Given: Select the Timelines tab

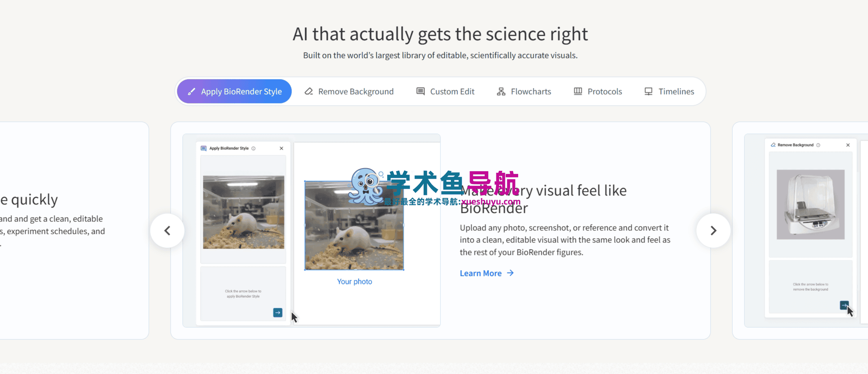Looking at the screenshot, I should 669,91.
